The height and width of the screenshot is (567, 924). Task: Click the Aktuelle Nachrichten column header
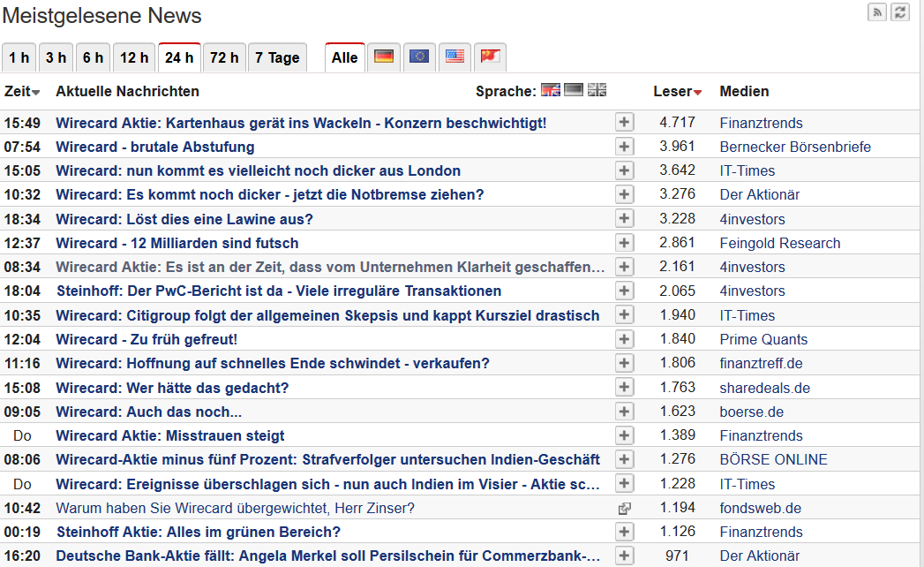127,92
